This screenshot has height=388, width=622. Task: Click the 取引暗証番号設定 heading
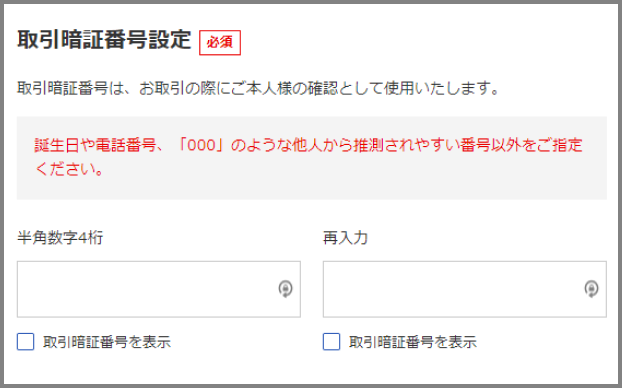point(104,40)
